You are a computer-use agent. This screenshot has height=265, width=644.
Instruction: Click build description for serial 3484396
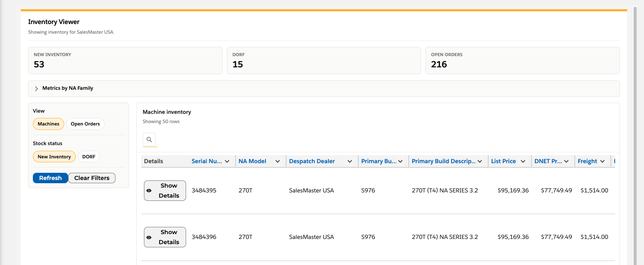point(445,237)
